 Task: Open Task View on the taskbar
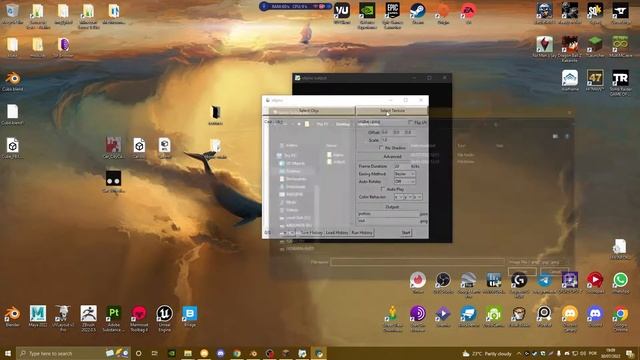(155, 353)
